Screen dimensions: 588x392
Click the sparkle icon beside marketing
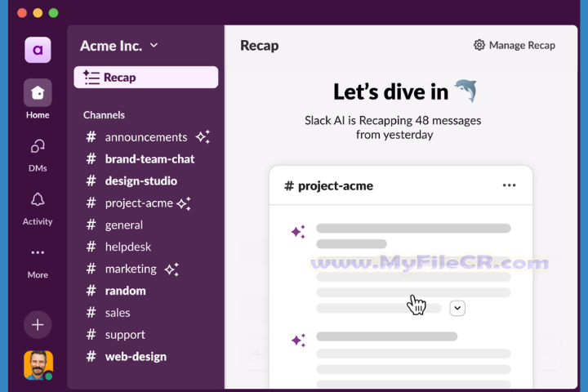(x=171, y=269)
